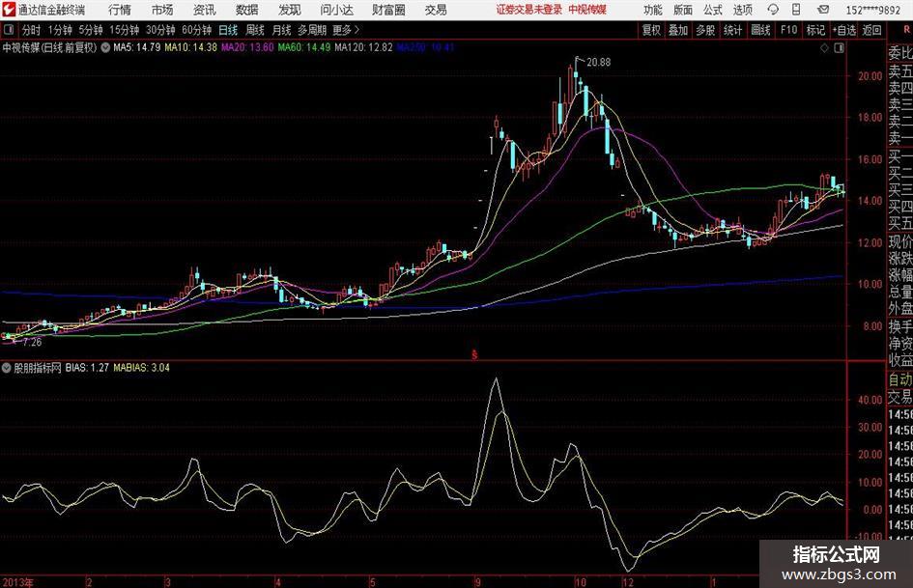
Task: Click the MA10: 14.38 label
Action: click(191, 47)
